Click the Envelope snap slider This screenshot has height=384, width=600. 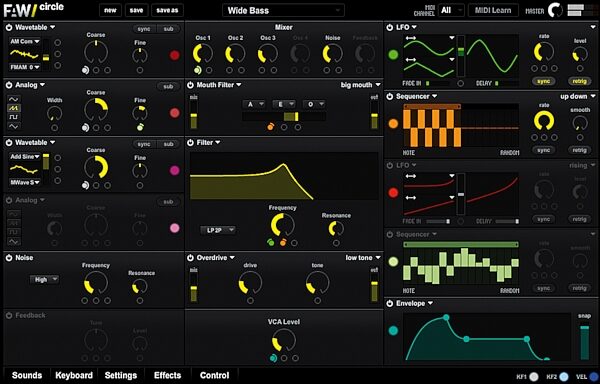pyautogui.click(x=584, y=342)
